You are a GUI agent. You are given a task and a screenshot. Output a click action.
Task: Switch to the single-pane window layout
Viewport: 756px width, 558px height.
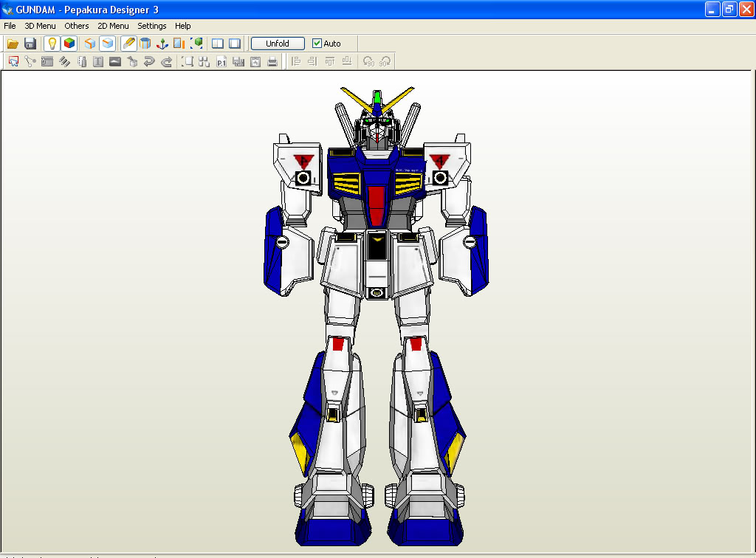(235, 44)
